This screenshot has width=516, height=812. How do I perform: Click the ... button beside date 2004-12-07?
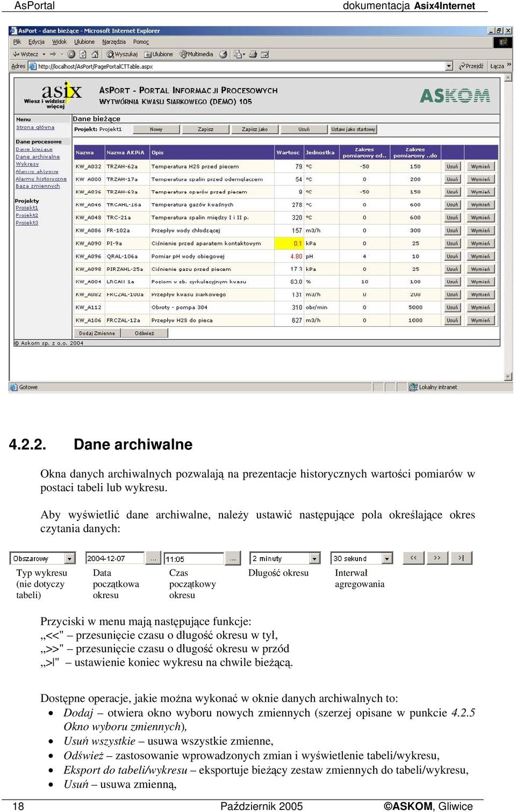153,558
